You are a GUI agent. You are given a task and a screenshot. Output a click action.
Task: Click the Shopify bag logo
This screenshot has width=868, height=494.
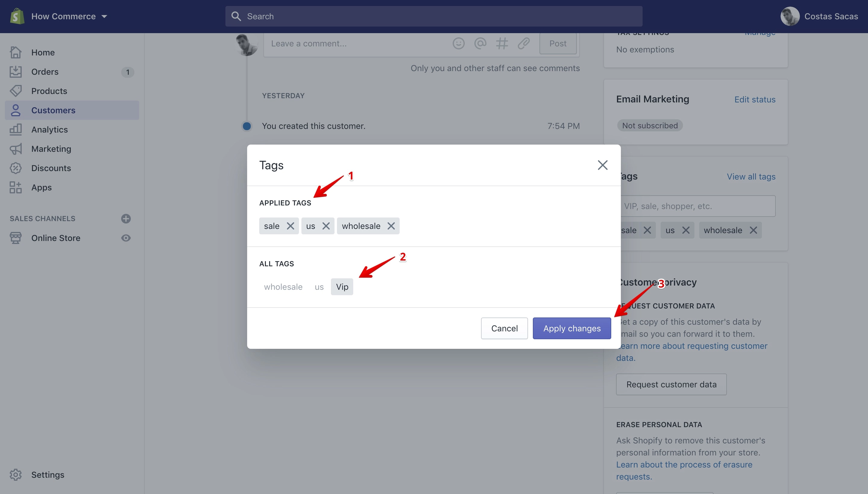(17, 16)
